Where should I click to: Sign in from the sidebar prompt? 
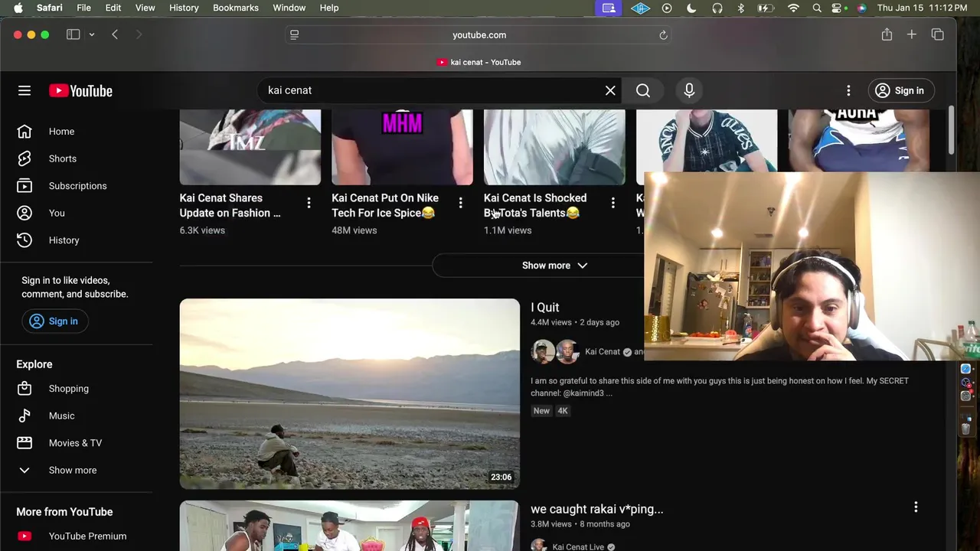point(54,321)
